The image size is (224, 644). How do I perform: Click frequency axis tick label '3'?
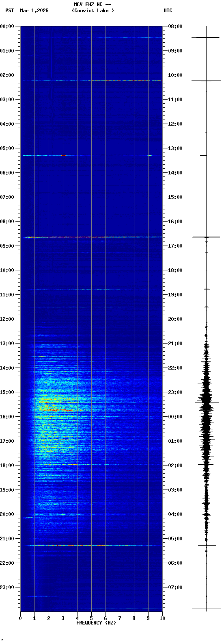tap(63, 618)
